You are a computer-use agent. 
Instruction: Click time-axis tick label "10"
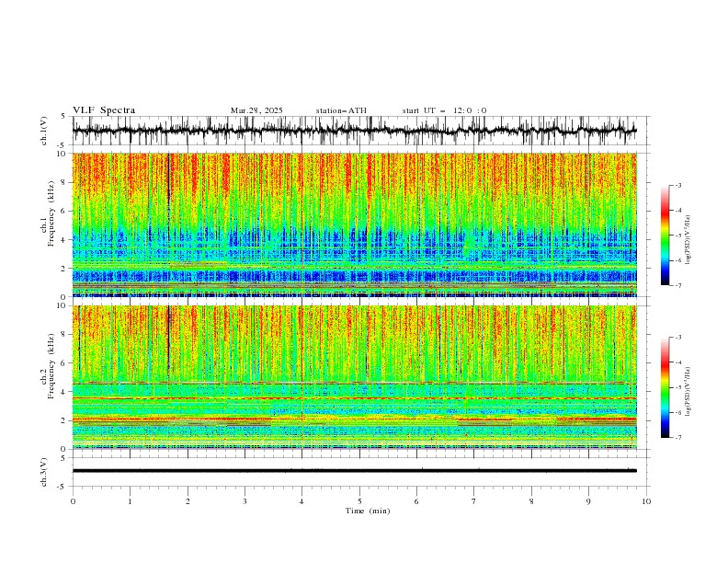click(x=646, y=501)
